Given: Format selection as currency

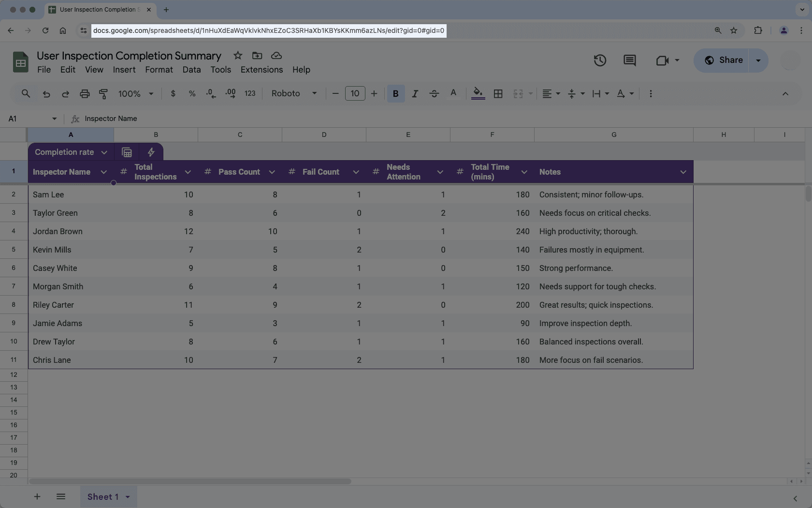Looking at the screenshot, I should click(173, 93).
